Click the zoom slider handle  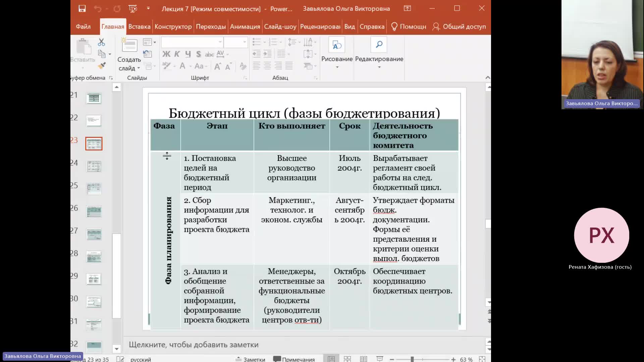(412, 359)
